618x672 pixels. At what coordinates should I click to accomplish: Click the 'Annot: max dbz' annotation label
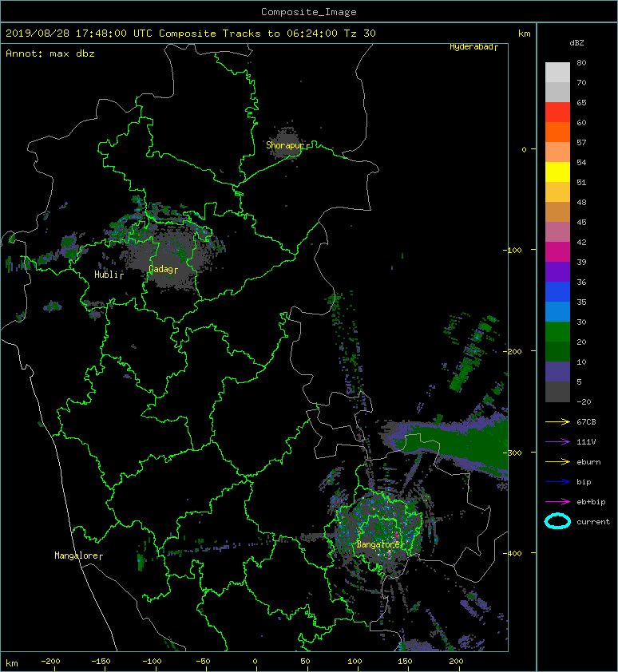coord(50,53)
